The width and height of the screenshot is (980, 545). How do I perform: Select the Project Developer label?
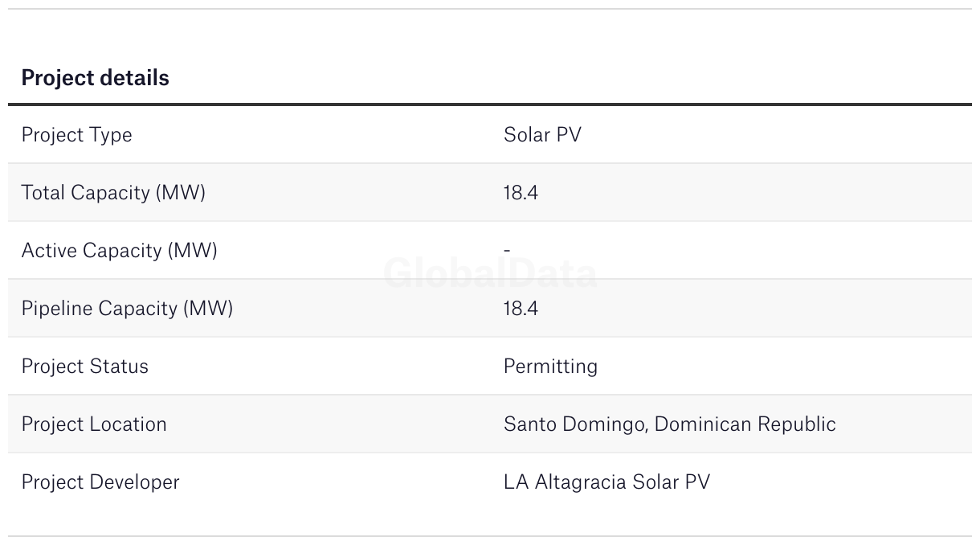100,482
